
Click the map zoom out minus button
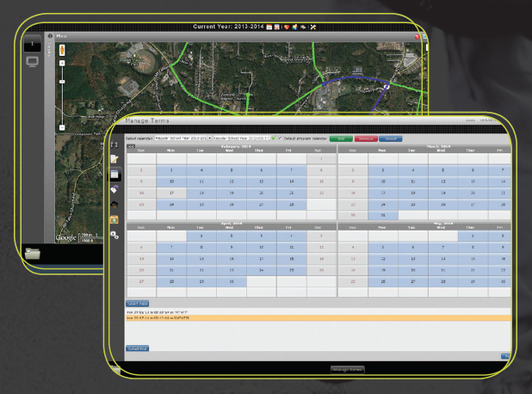point(62,127)
